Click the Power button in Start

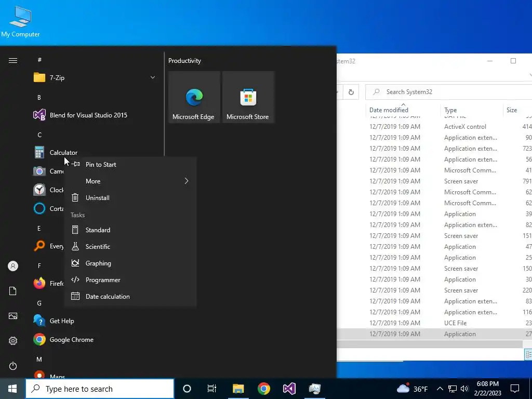[x=13, y=366]
